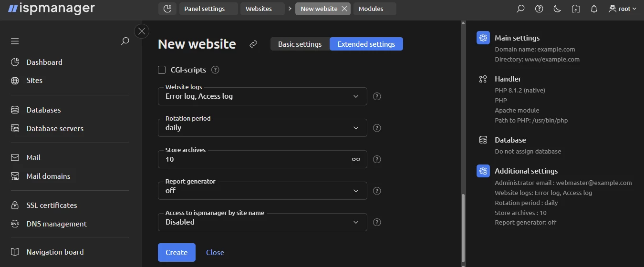The width and height of the screenshot is (644, 267).
Task: Collapse sidebar with hamburger icon
Action: pos(15,41)
